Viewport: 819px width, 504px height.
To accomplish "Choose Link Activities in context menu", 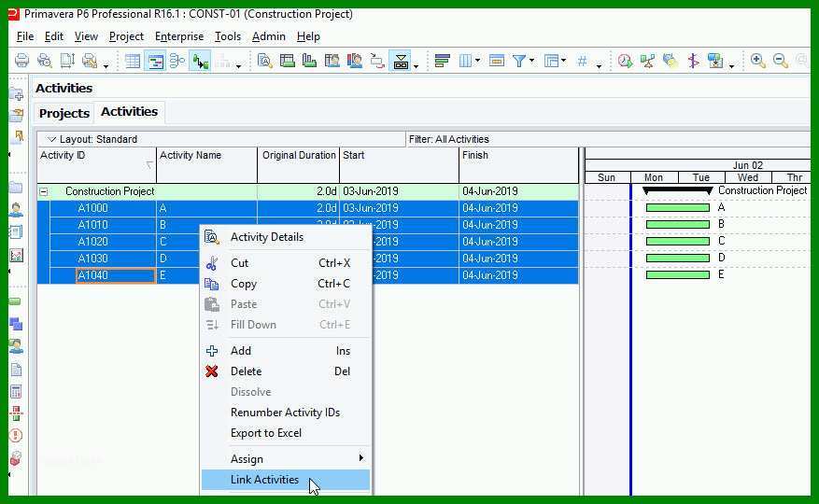I will 286,480.
